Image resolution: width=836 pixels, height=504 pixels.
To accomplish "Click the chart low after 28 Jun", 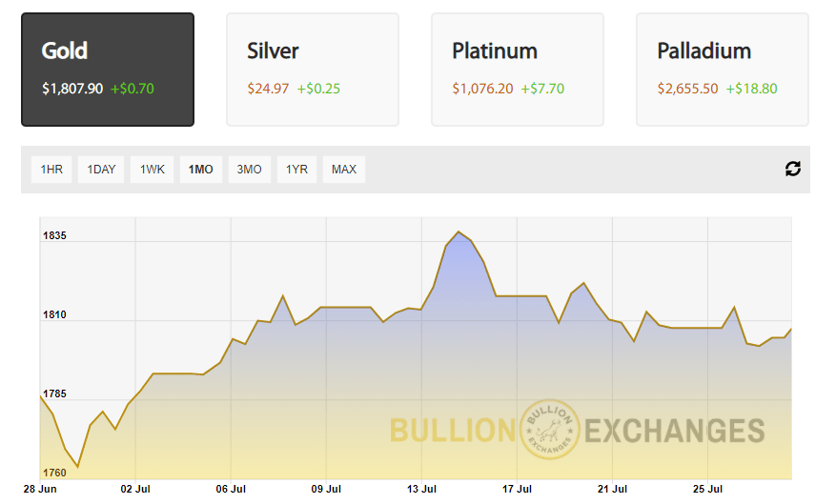I will [78, 467].
